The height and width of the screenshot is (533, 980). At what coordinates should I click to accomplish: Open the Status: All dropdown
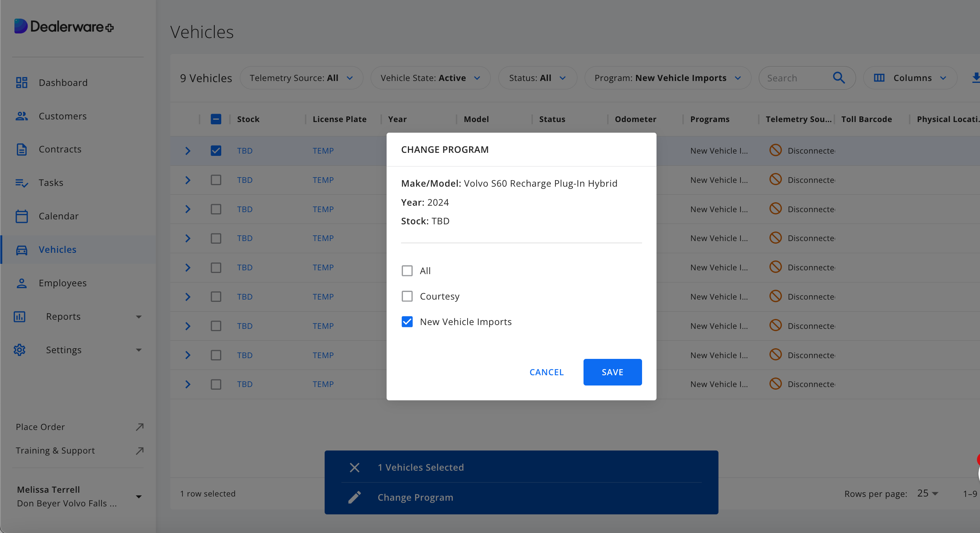(x=538, y=78)
